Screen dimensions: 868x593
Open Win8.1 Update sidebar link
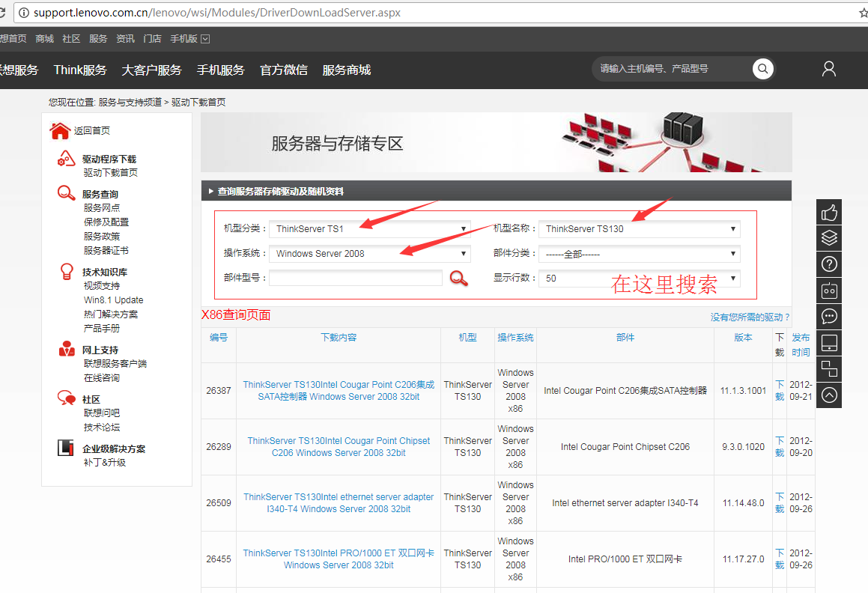[x=114, y=300]
